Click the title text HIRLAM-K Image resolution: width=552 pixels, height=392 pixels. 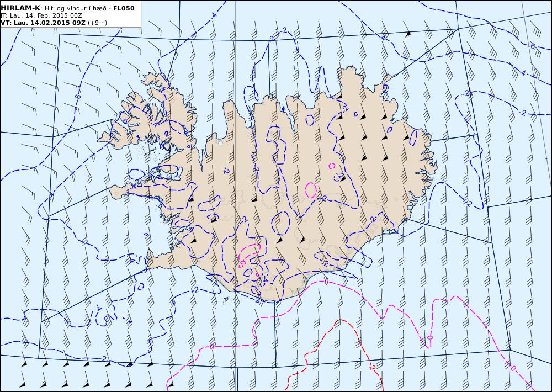tap(20, 8)
